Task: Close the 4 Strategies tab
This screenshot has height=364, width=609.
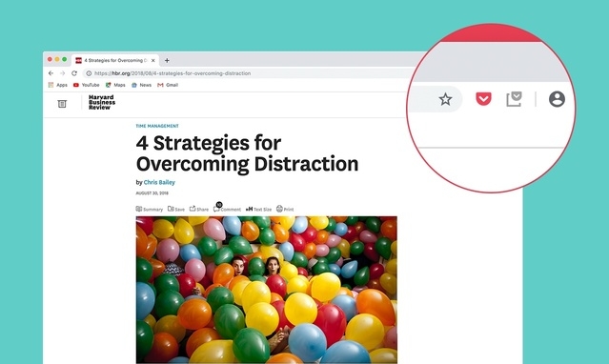Action: 153,60
